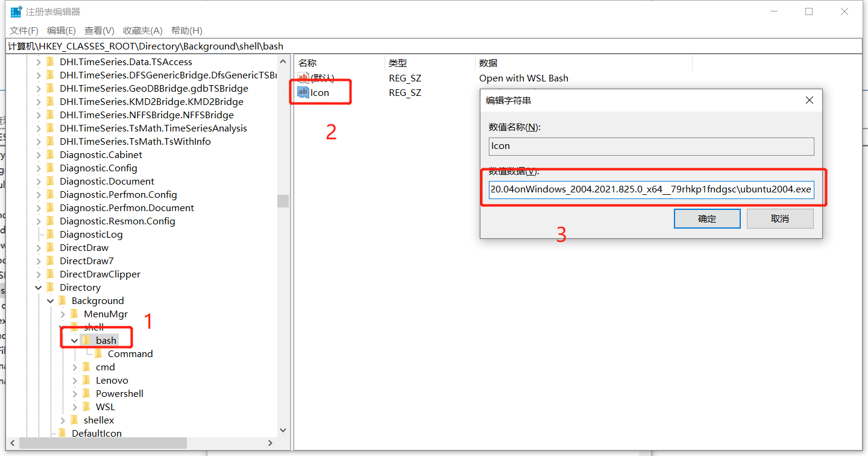
Task: Click the DiagnosticLog folder icon
Action: point(50,234)
